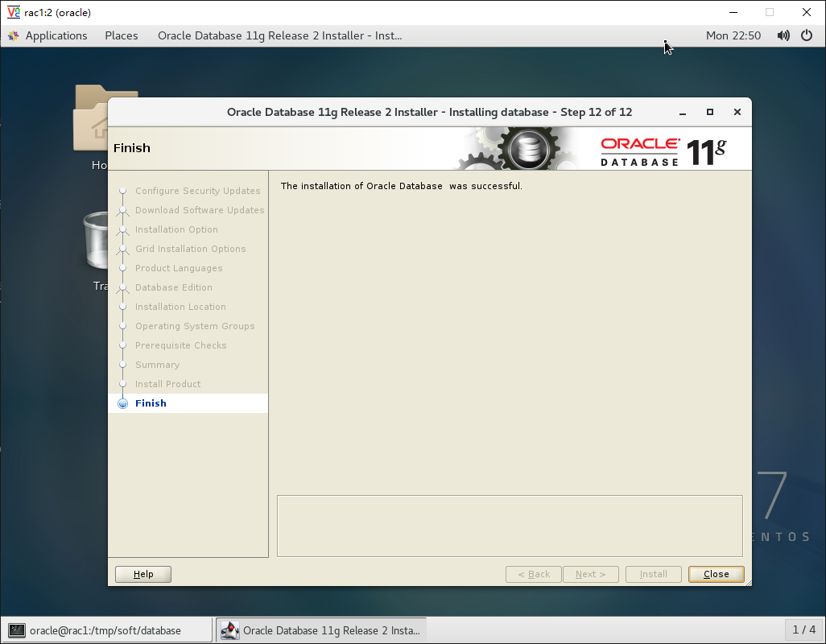Image resolution: width=826 pixels, height=644 pixels.
Task: Click the VNC viewer logo icon
Action: click(x=13, y=12)
